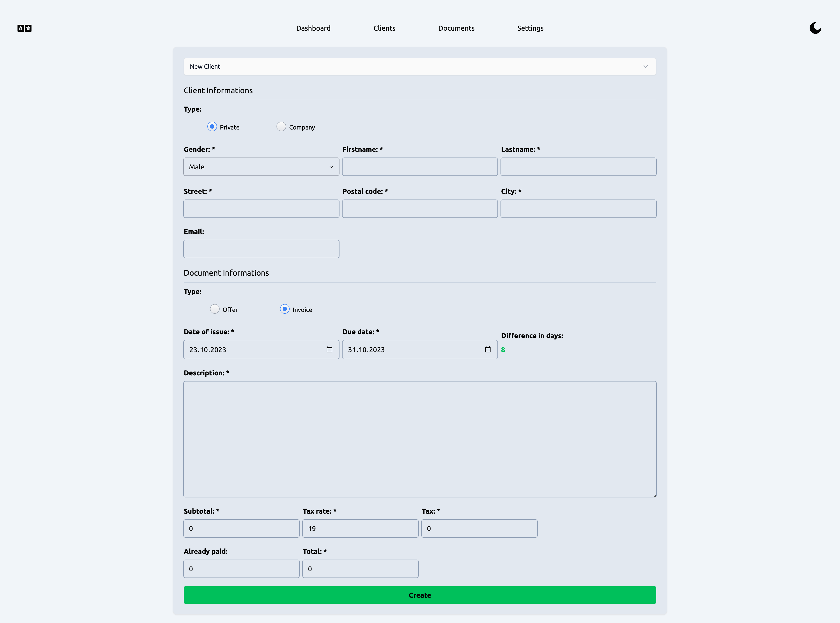The height and width of the screenshot is (623, 840).
Task: Click inside the Description text area
Action: pyautogui.click(x=420, y=439)
